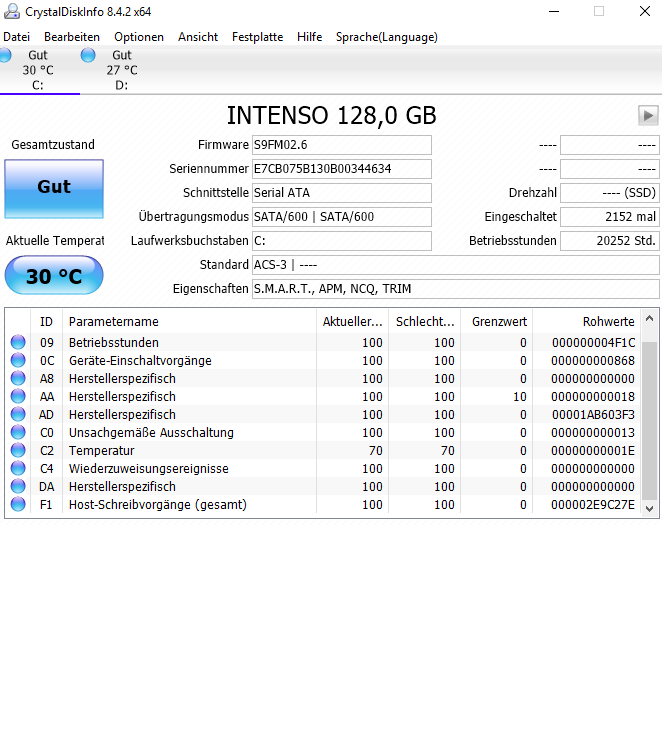Open the Sprache(Language) menu
The image size is (662, 745).
click(387, 37)
